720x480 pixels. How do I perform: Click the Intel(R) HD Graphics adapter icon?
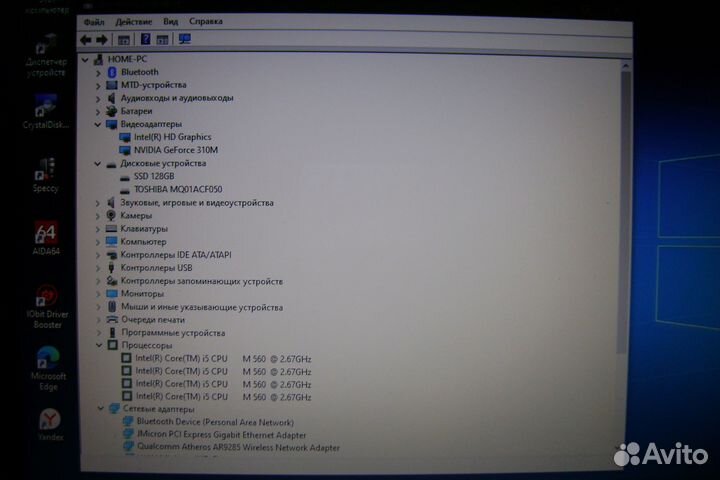(x=124, y=137)
